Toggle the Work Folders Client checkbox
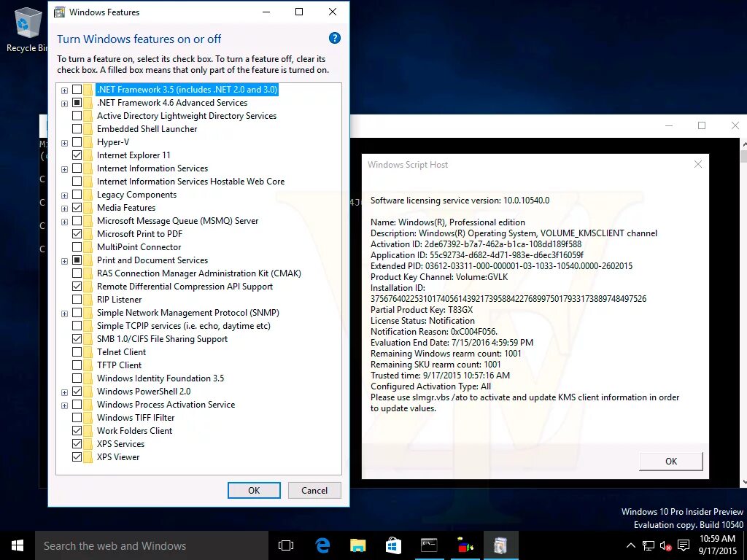The height and width of the screenshot is (560, 747). tap(77, 430)
